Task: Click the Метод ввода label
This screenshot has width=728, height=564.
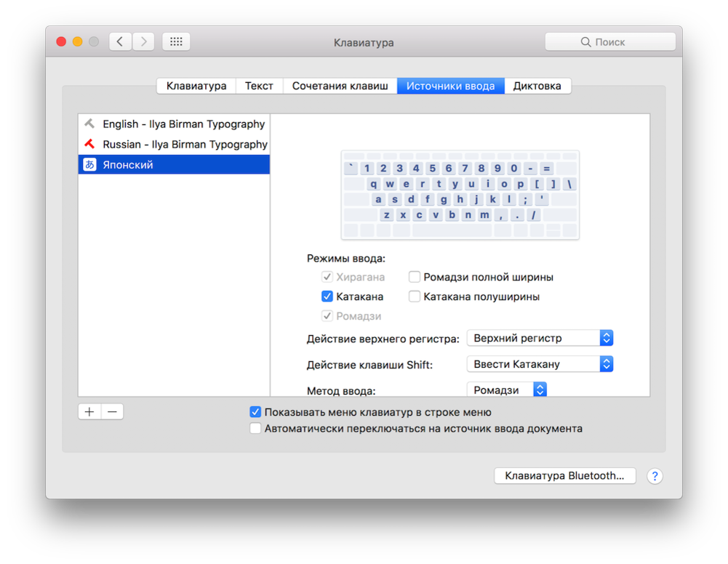Action: tap(341, 391)
